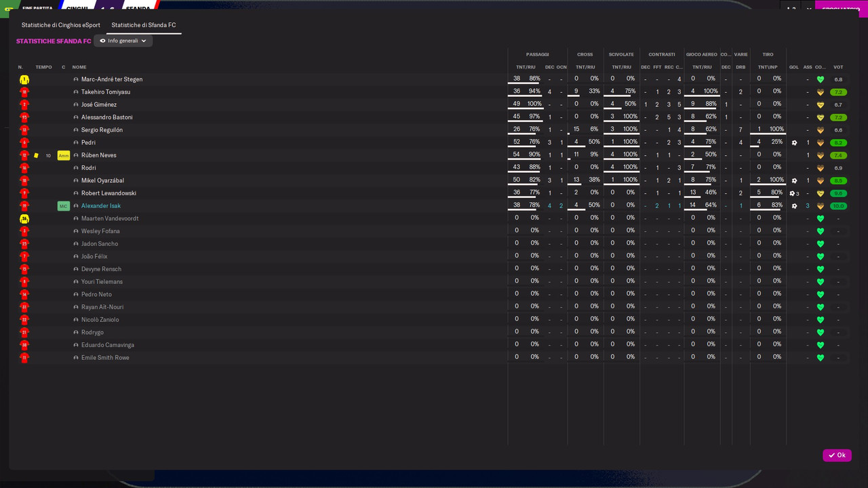
Task: Click the goal ball icon in Robert Lewandowski's row
Action: click(x=792, y=193)
